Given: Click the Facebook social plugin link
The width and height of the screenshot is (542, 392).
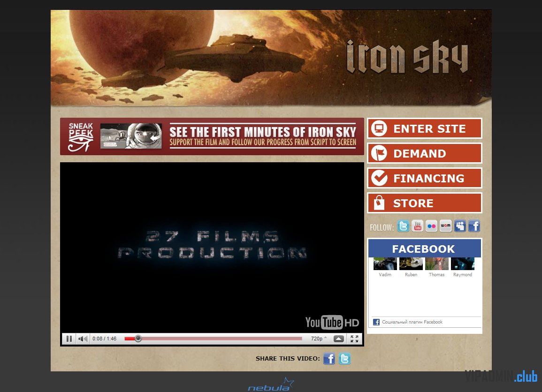Looking at the screenshot, I should 412,322.
